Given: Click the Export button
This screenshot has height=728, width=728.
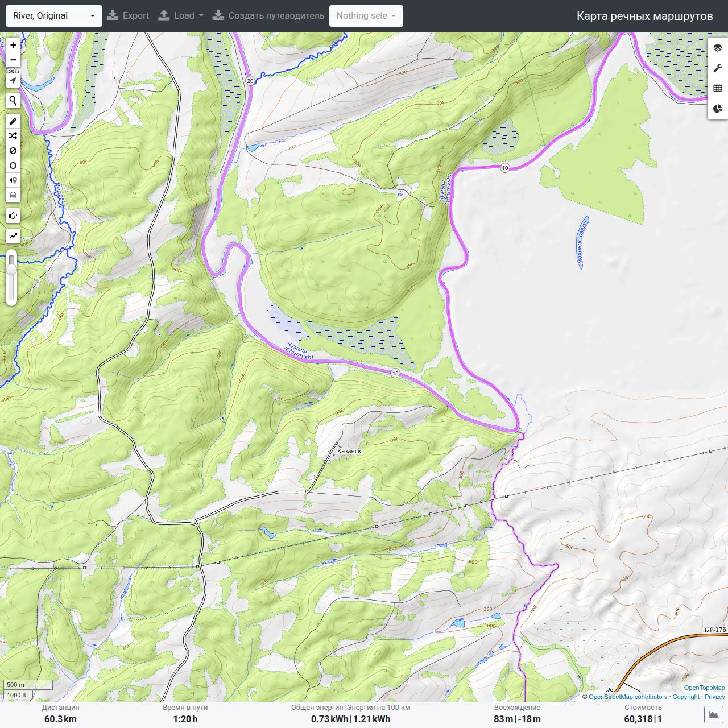Looking at the screenshot, I should 128,16.
